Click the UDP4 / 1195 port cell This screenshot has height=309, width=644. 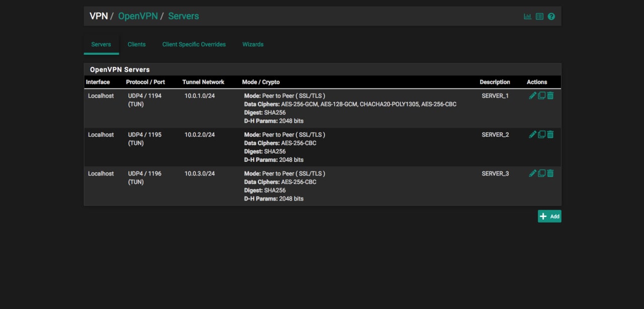(145, 139)
